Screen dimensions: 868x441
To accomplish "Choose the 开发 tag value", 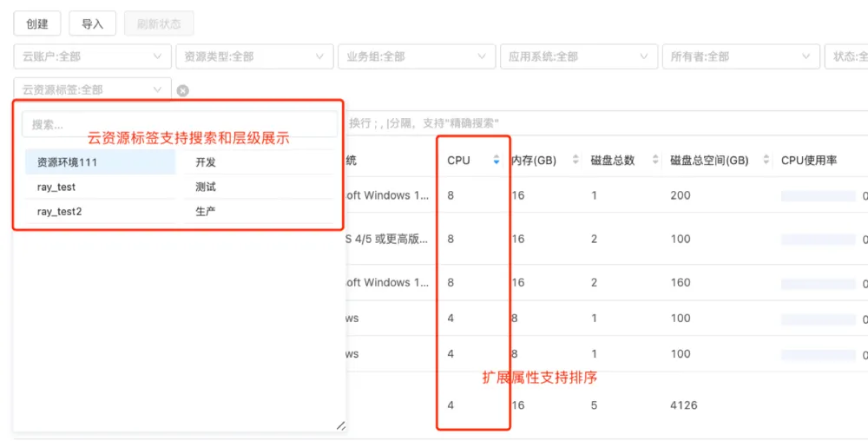I will (259, 162).
